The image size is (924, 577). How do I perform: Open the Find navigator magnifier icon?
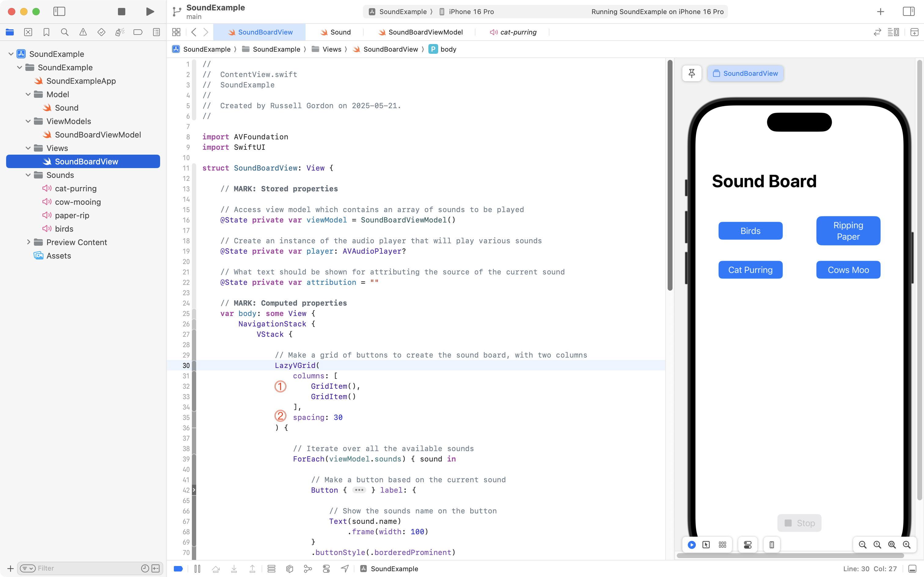[x=64, y=32]
